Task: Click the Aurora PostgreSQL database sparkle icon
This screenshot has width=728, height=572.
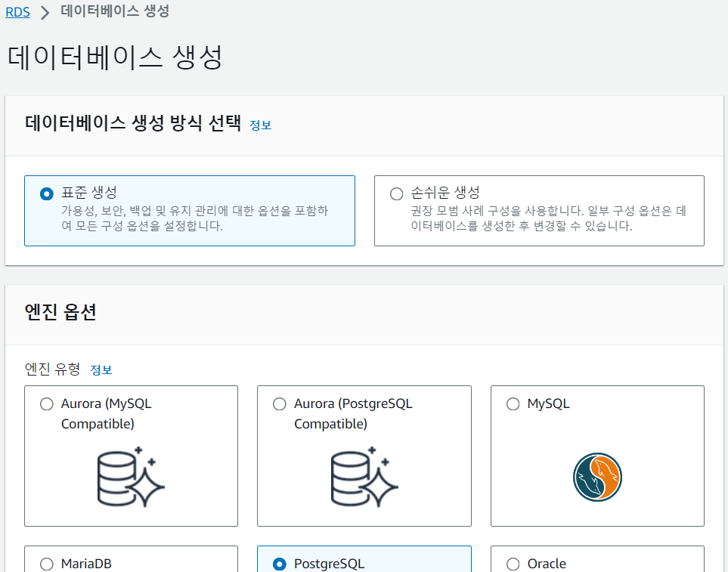Action: 364,477
